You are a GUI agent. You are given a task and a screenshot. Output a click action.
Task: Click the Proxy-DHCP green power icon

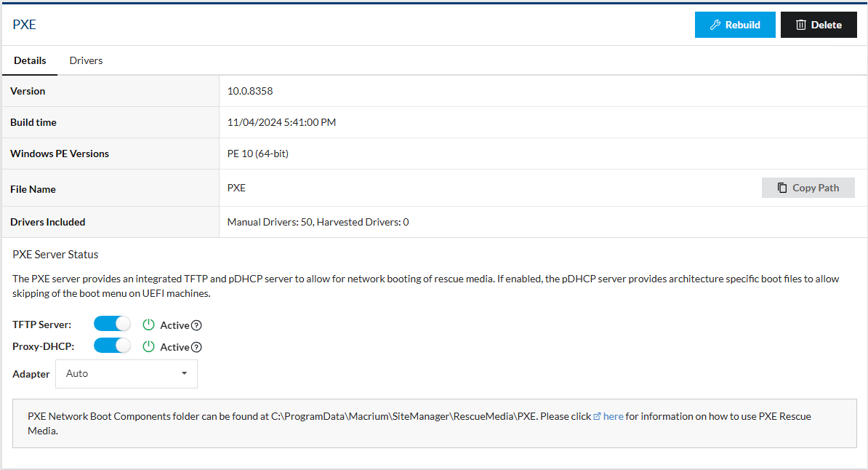(x=148, y=346)
